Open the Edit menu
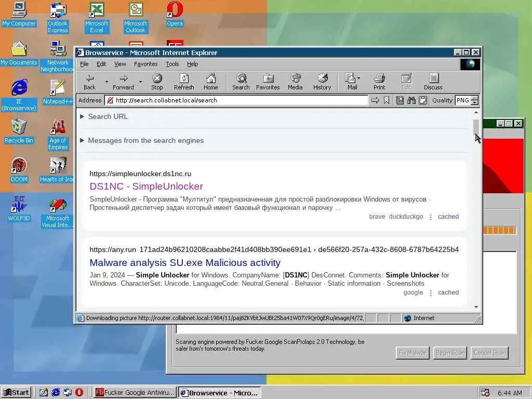The width and height of the screenshot is (532, 399). coord(101,64)
